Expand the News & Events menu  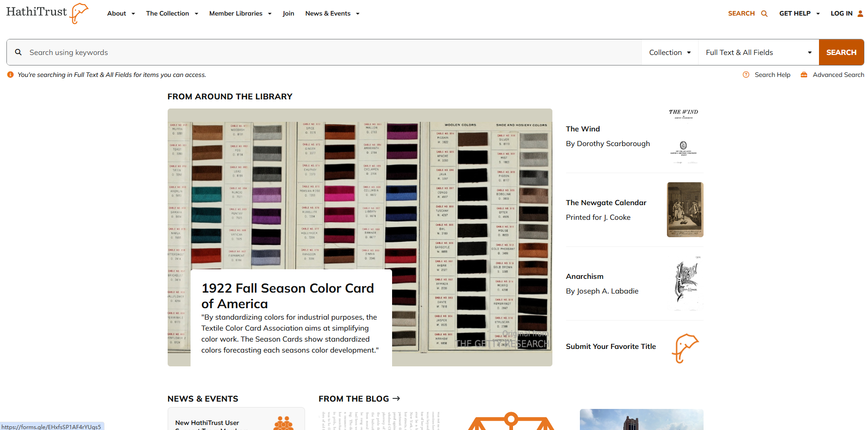[332, 13]
